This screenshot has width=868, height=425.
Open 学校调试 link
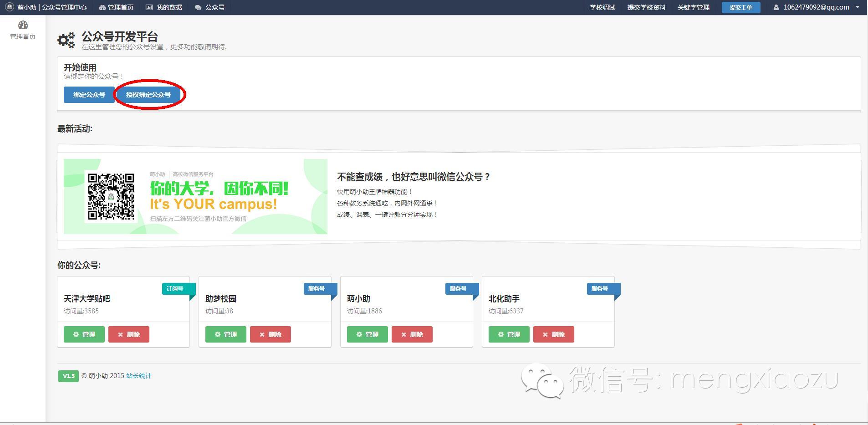[x=602, y=7]
